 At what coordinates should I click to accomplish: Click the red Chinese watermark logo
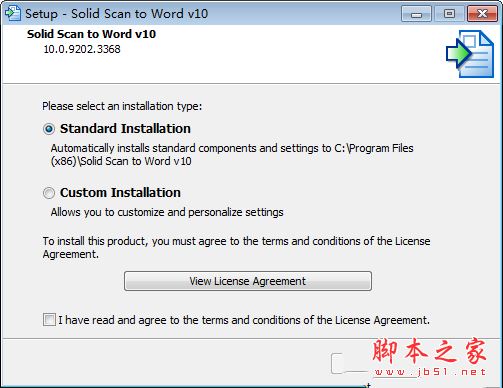click(429, 351)
